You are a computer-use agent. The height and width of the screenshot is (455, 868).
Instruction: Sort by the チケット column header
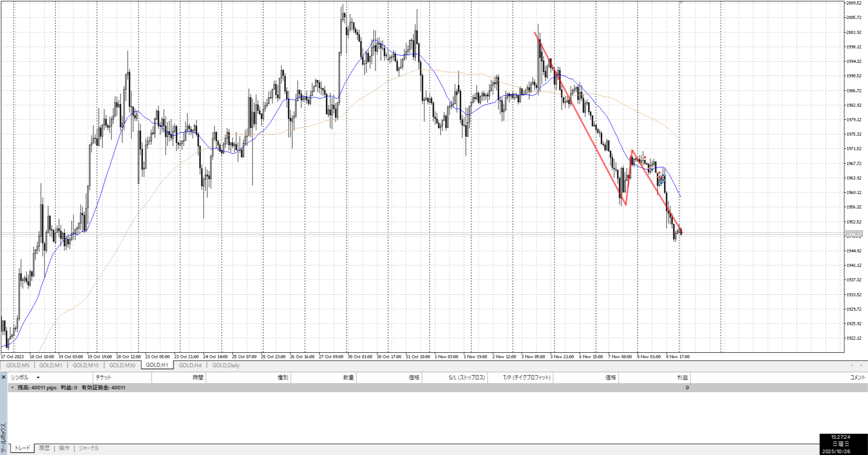(x=104, y=378)
